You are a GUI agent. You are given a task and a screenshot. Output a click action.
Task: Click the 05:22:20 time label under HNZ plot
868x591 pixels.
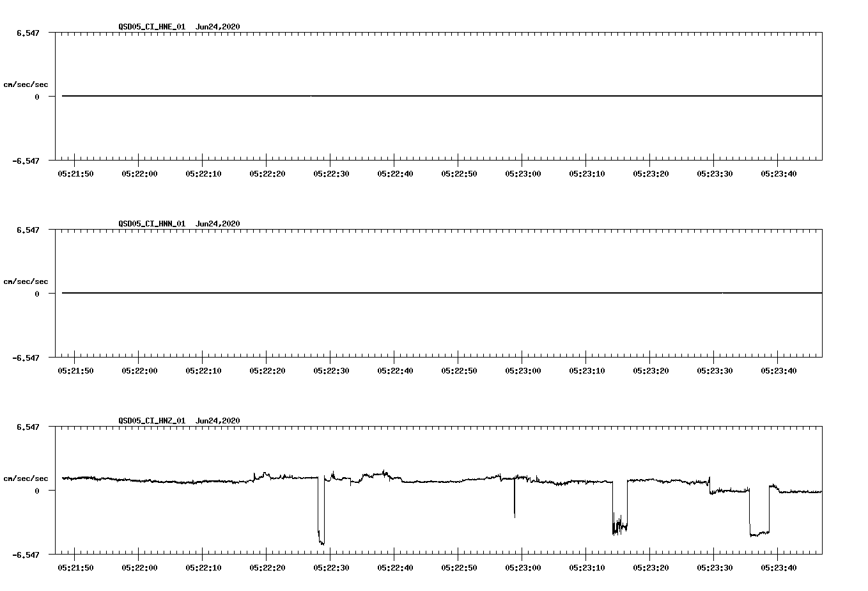pos(267,567)
